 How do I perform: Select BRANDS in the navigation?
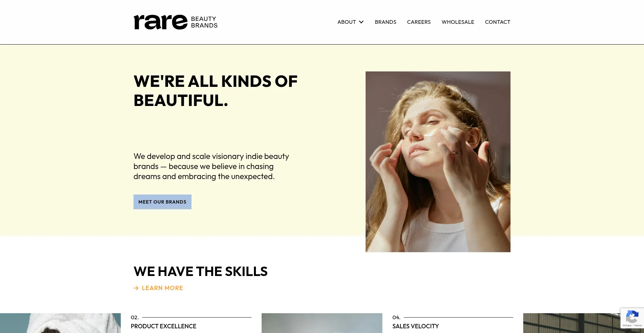(x=385, y=22)
